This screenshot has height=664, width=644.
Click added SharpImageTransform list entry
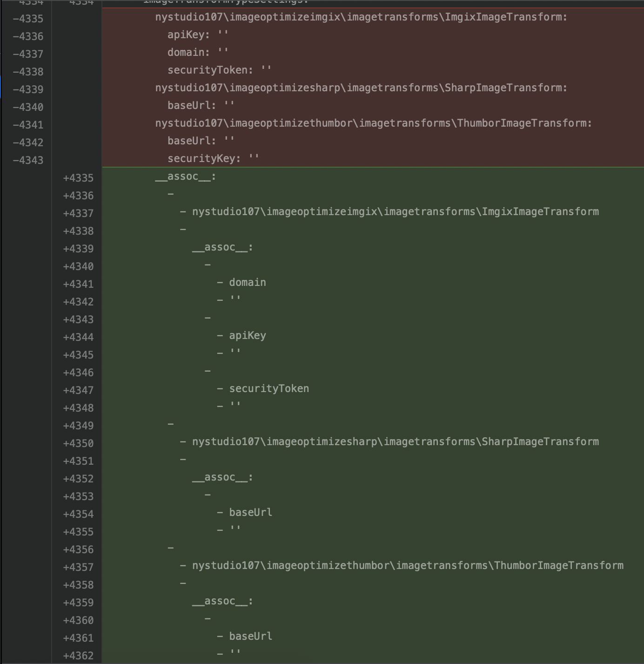(389, 442)
